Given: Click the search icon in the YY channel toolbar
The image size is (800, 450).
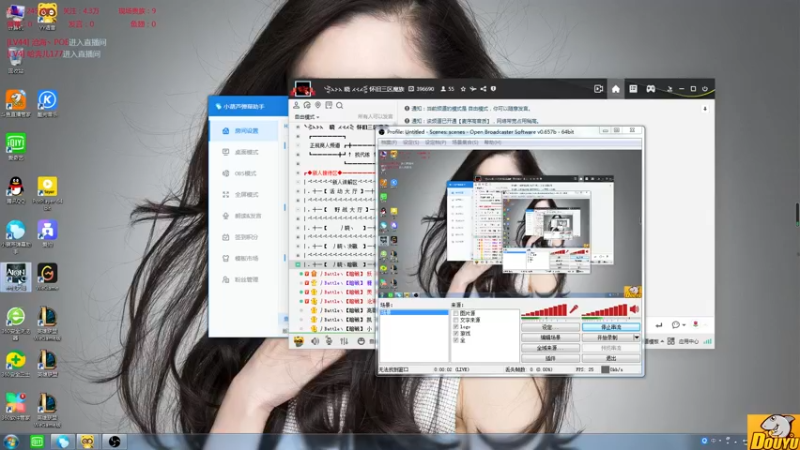Looking at the screenshot, I should click(x=340, y=106).
